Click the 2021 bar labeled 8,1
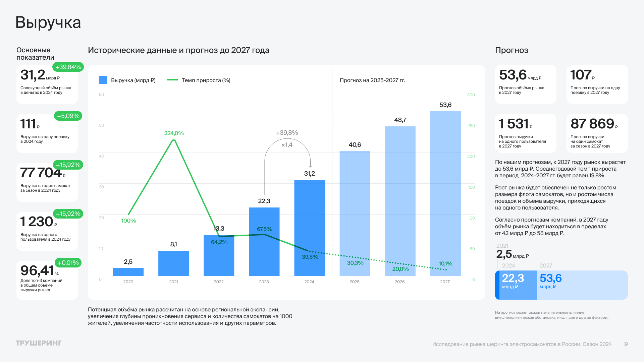 click(173, 263)
